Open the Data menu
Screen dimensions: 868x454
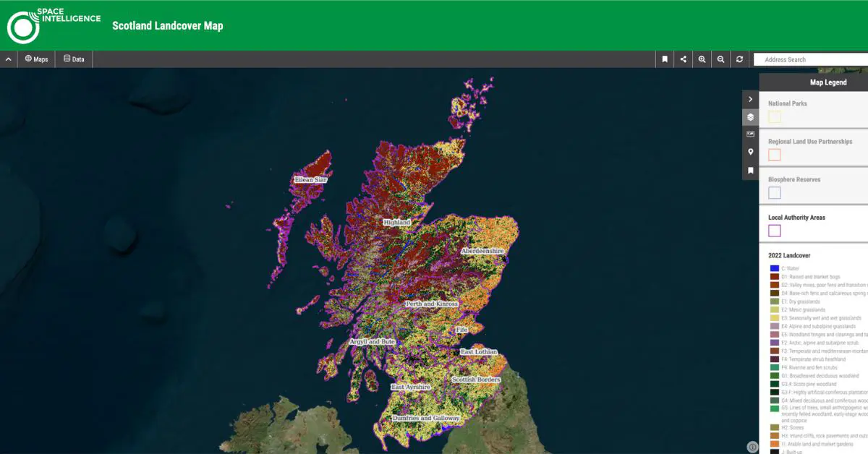pyautogui.click(x=74, y=59)
